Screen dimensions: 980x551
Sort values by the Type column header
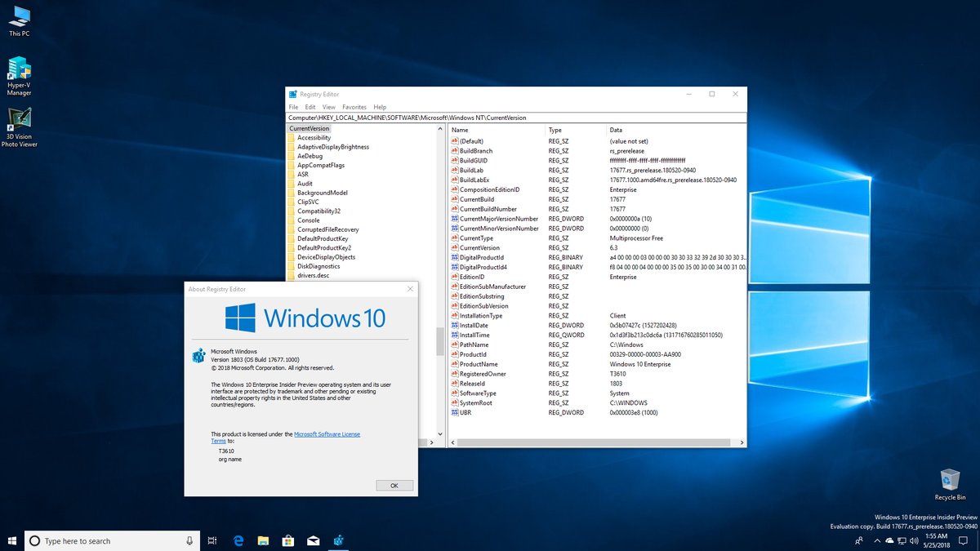[576, 130]
